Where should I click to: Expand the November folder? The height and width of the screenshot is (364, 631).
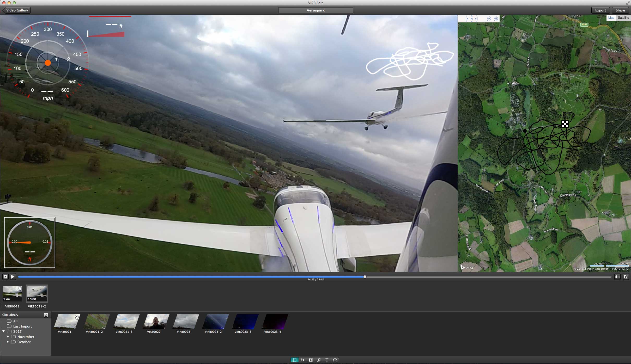point(8,337)
